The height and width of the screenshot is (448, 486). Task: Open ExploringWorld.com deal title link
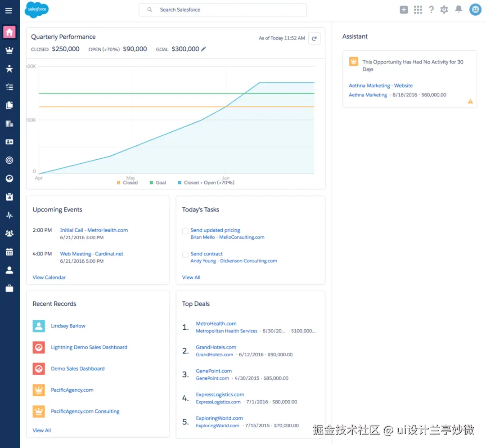(220, 418)
